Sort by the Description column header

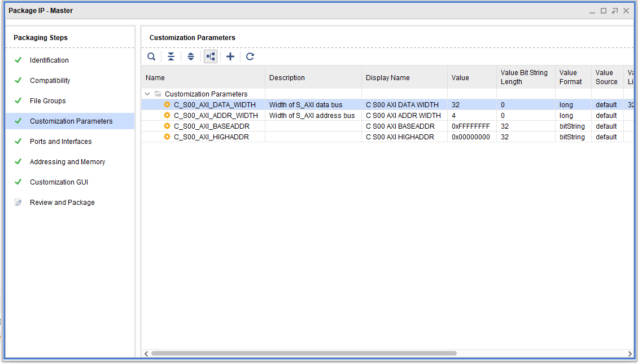[x=313, y=77]
